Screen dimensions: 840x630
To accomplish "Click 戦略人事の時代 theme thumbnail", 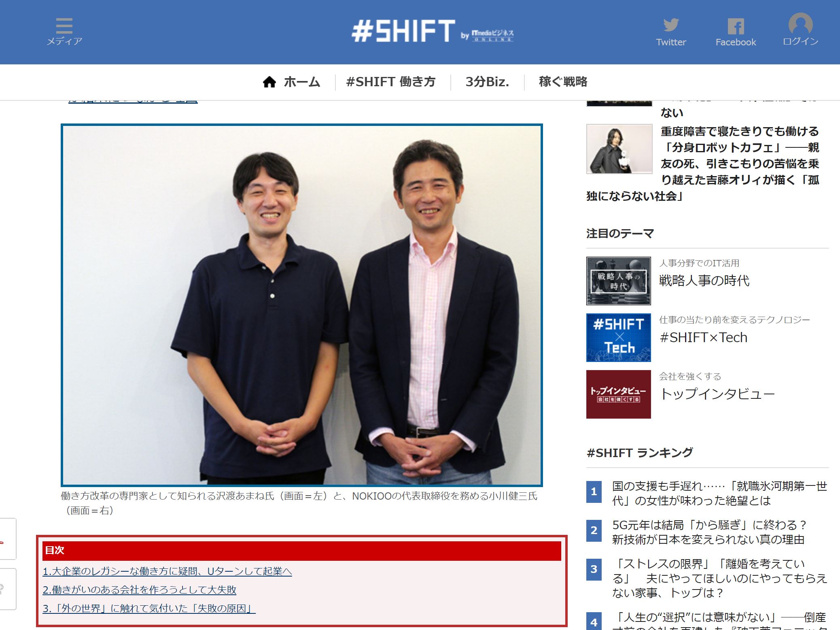I will pyautogui.click(x=618, y=281).
